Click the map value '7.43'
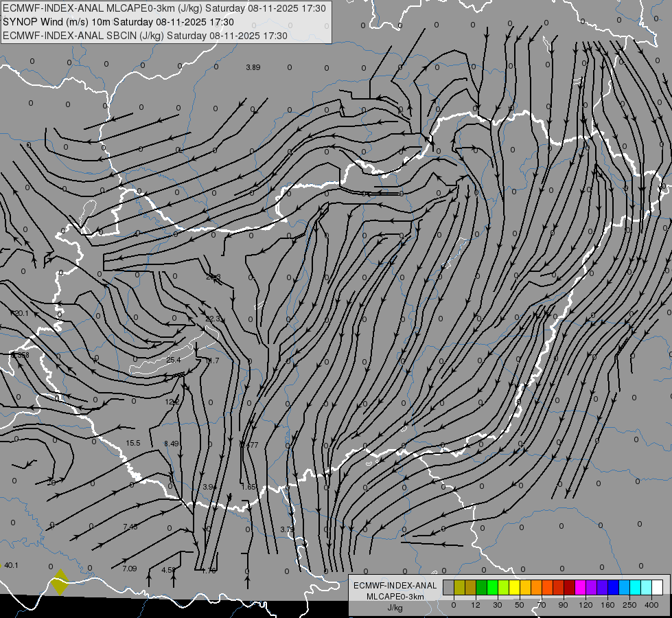The image size is (672, 618). [x=130, y=527]
